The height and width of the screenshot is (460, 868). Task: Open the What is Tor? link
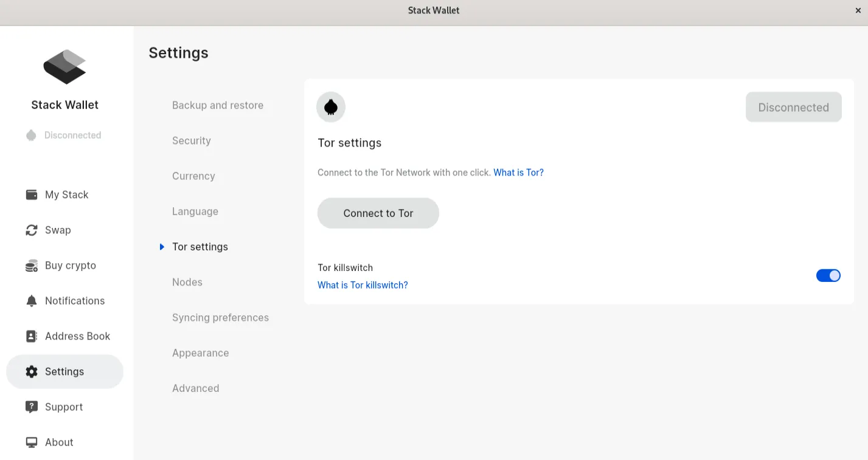pyautogui.click(x=518, y=173)
